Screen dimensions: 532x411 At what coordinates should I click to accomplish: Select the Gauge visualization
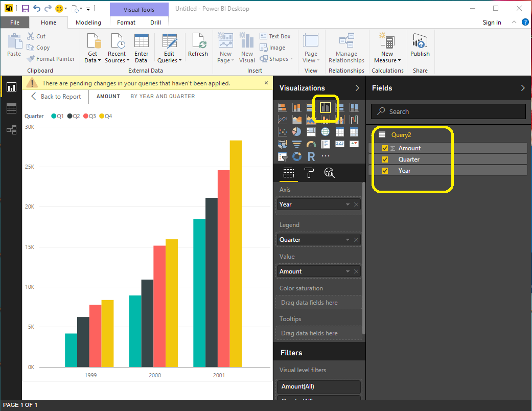click(311, 144)
